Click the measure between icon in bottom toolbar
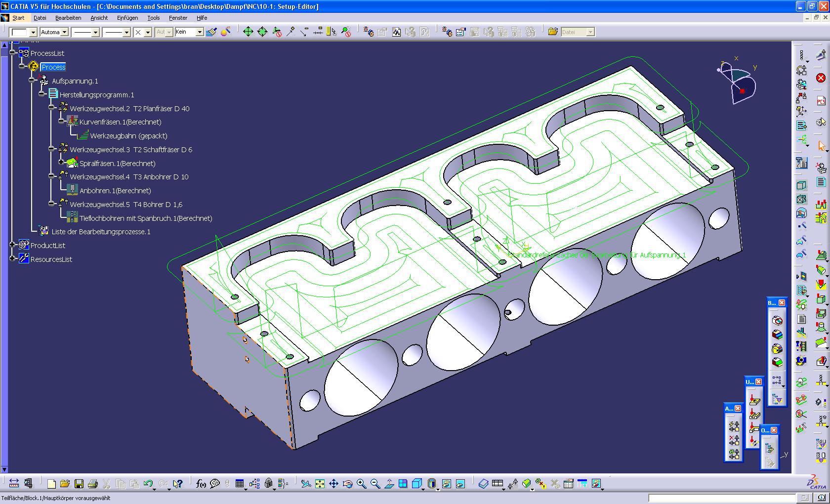 click(14, 484)
